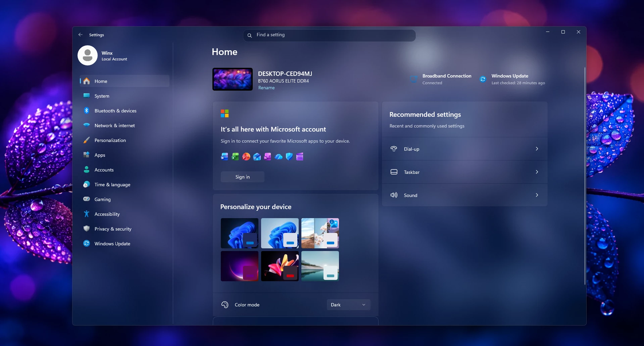The width and height of the screenshot is (644, 346).
Task: Click the DESKTOP-CED94MJ device name
Action: [x=285, y=74]
